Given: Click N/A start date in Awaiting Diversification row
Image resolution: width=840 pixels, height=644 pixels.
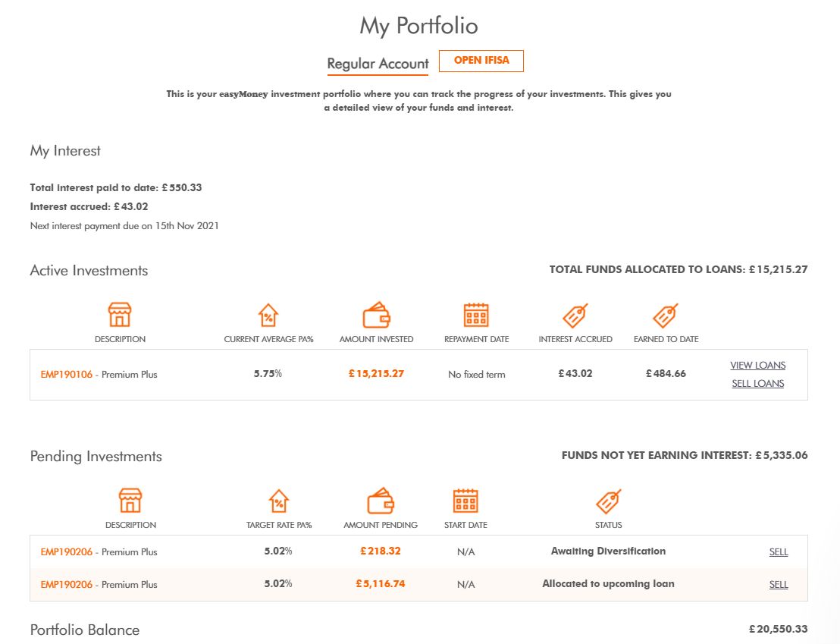Looking at the screenshot, I should pos(465,552).
